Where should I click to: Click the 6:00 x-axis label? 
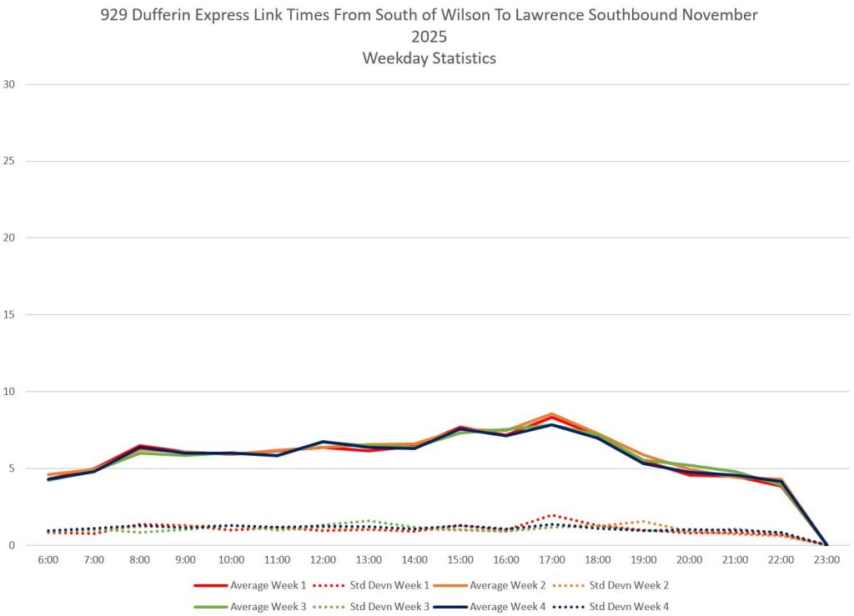[48, 559]
